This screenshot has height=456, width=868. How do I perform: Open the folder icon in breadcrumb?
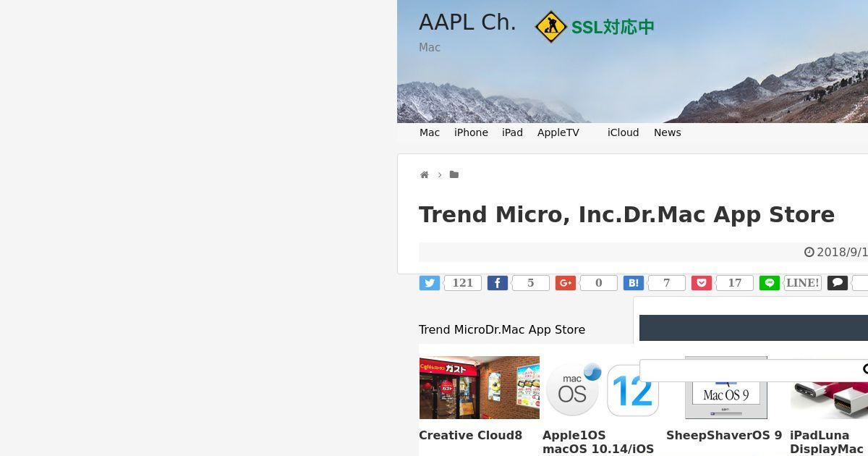pos(454,174)
